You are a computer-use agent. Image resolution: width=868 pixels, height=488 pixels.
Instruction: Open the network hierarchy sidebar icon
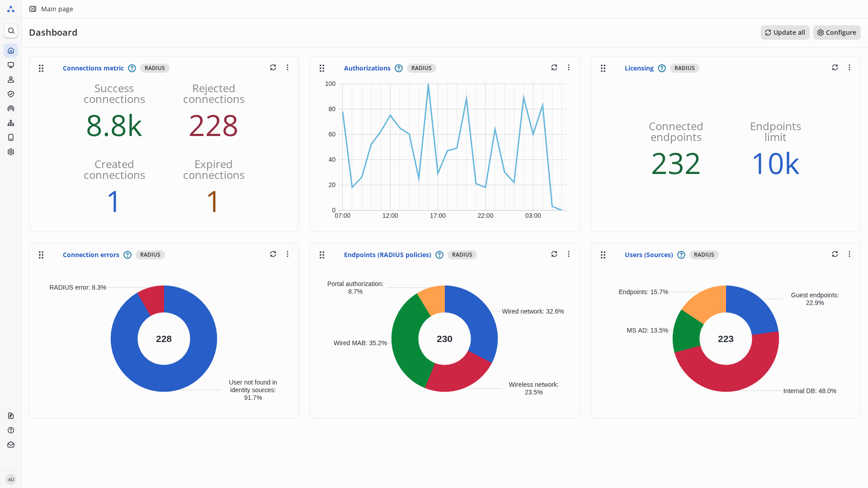(x=11, y=123)
